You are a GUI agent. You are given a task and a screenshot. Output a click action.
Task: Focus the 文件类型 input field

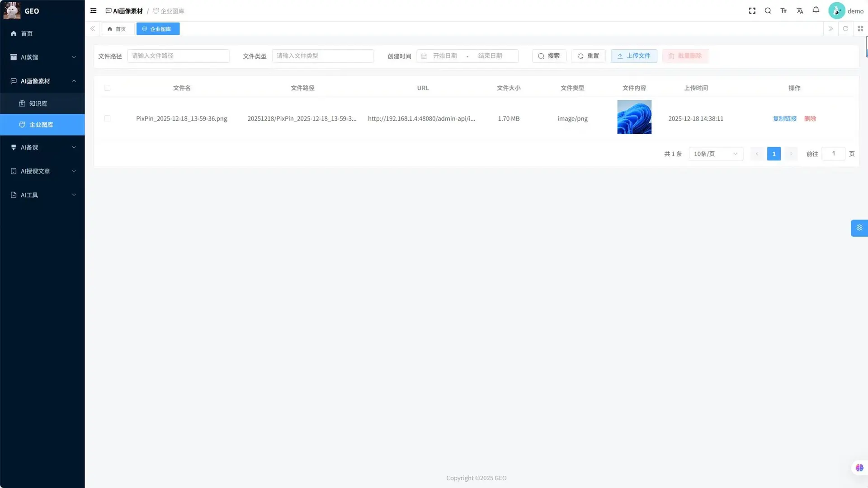(x=323, y=56)
